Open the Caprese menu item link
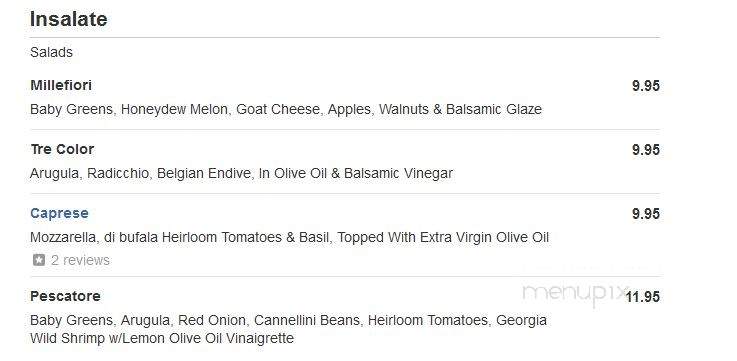737x361 pixels. 59,213
